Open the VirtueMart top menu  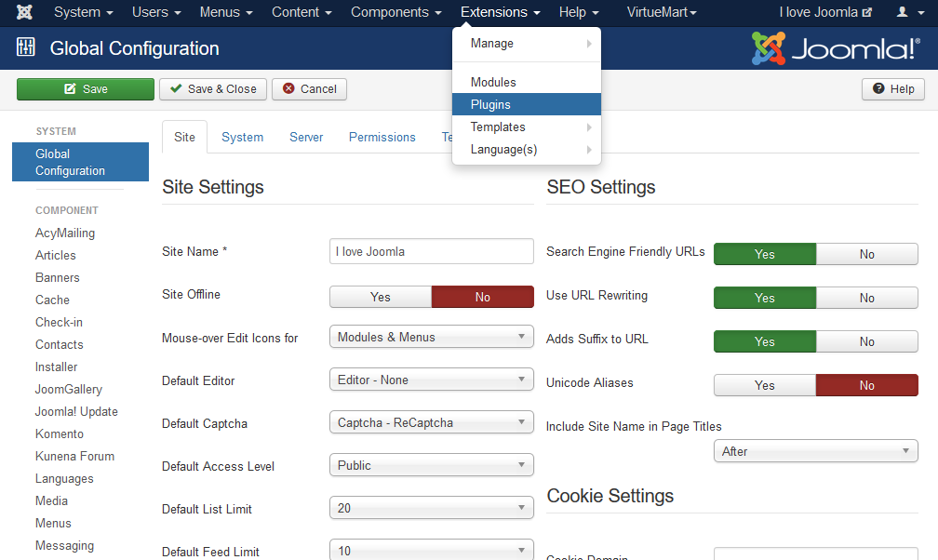(662, 12)
